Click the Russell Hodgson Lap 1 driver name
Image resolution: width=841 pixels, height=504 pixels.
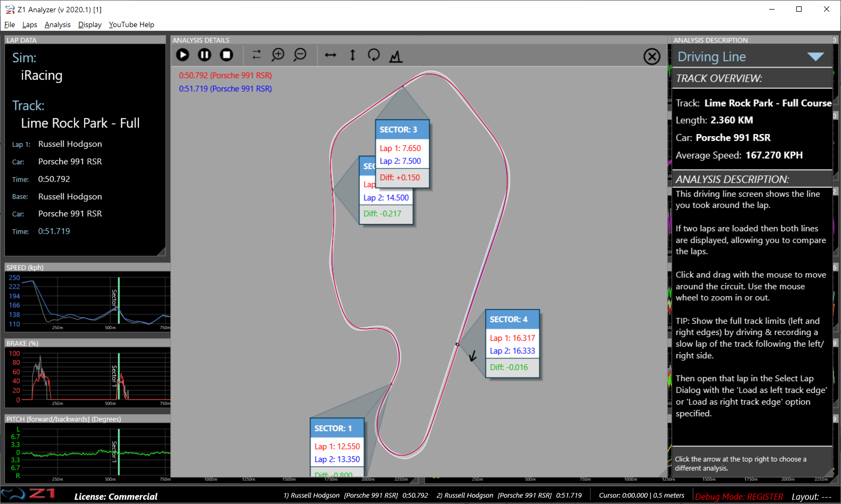coord(70,144)
